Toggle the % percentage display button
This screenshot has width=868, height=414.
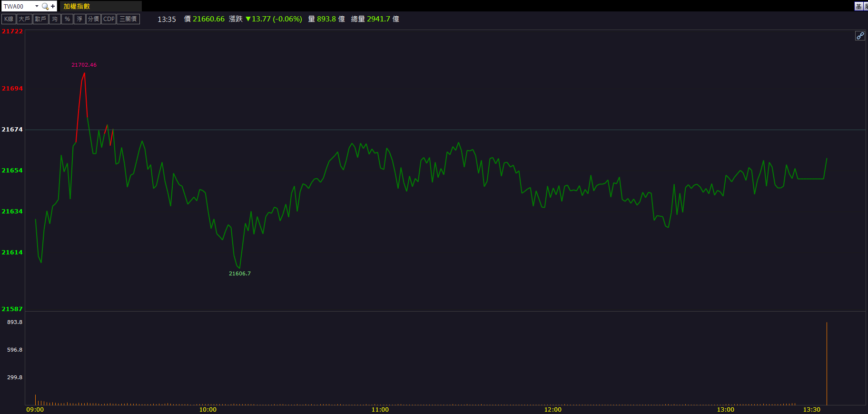pyautogui.click(x=68, y=19)
